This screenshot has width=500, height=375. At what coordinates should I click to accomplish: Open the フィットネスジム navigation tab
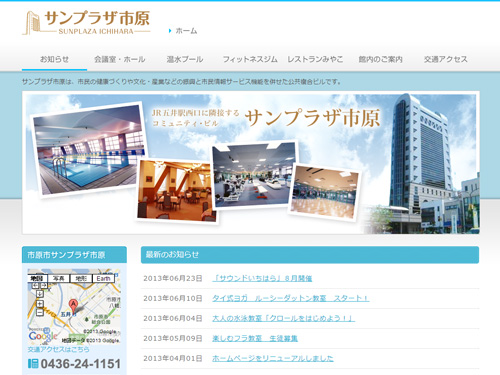[x=250, y=59]
